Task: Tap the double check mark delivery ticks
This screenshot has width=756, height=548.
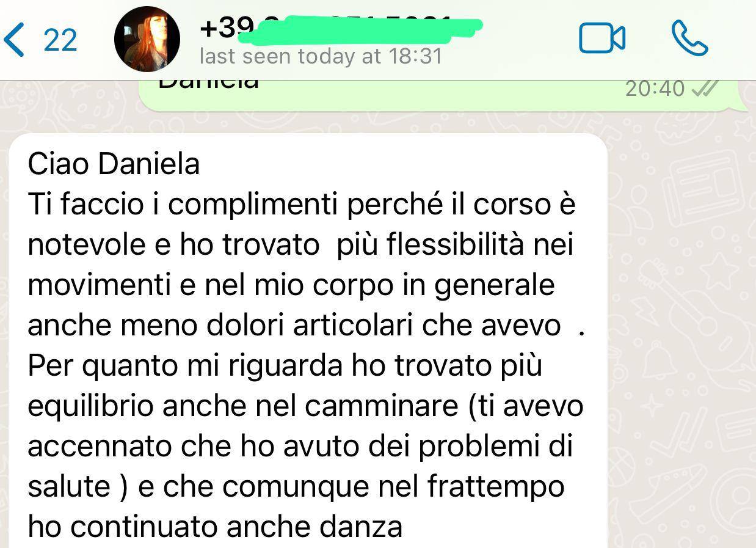Action: [x=704, y=90]
